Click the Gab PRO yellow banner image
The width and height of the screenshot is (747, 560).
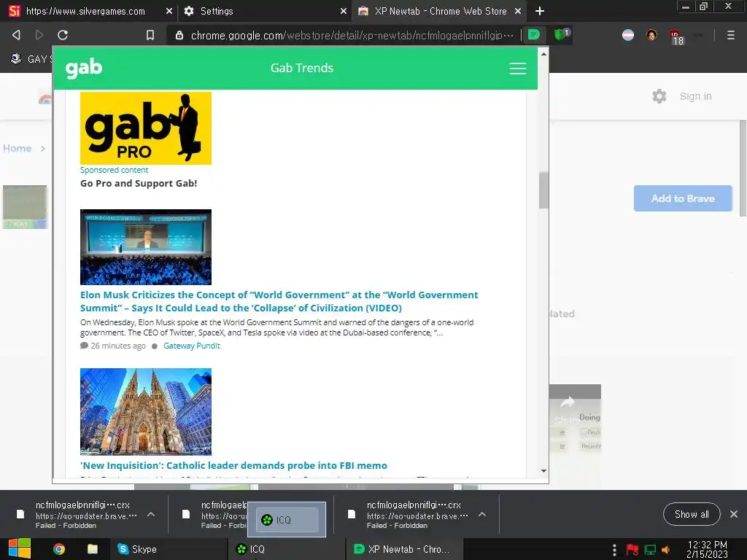pos(146,128)
